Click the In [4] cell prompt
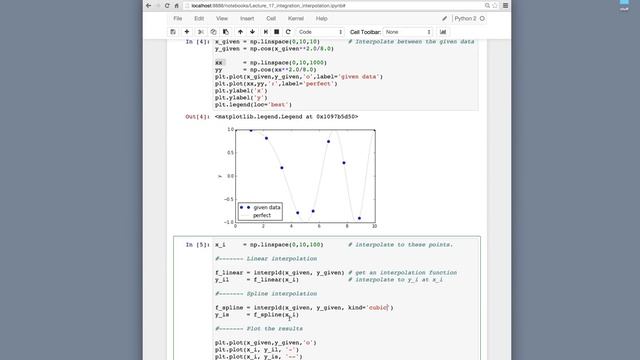The height and width of the screenshot is (360, 640). [x=198, y=42]
